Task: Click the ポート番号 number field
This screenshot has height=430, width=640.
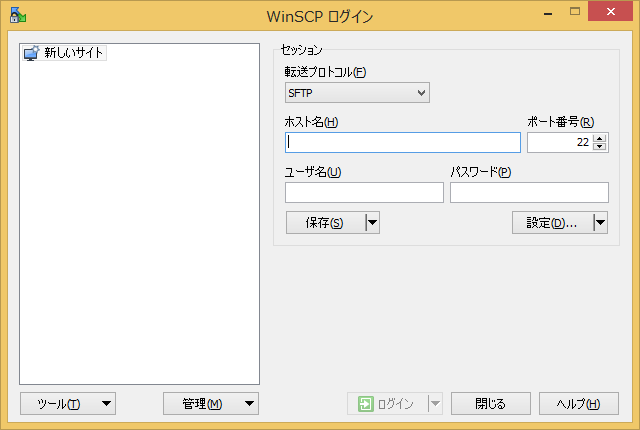Action: pos(559,142)
